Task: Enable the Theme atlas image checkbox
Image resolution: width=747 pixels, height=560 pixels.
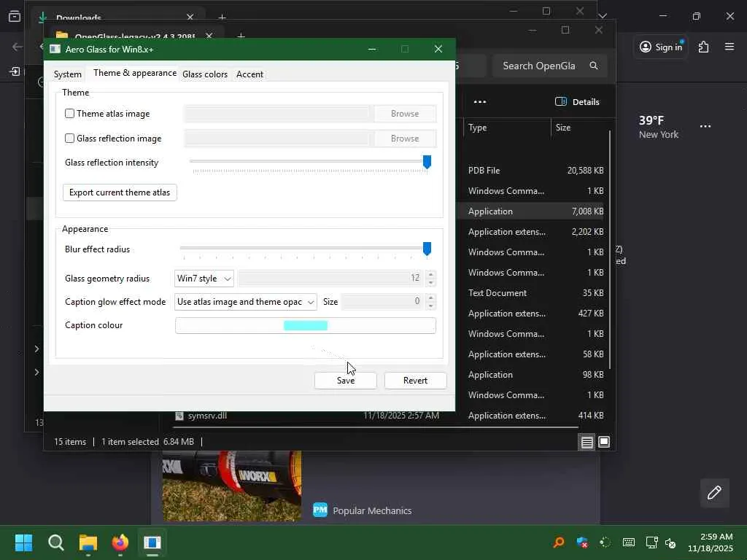Action: pyautogui.click(x=69, y=113)
